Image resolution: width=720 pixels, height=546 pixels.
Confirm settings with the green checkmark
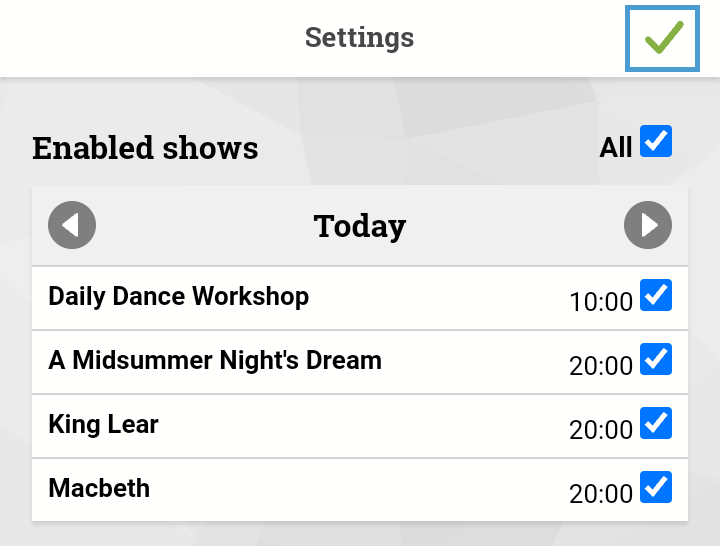[662, 39]
